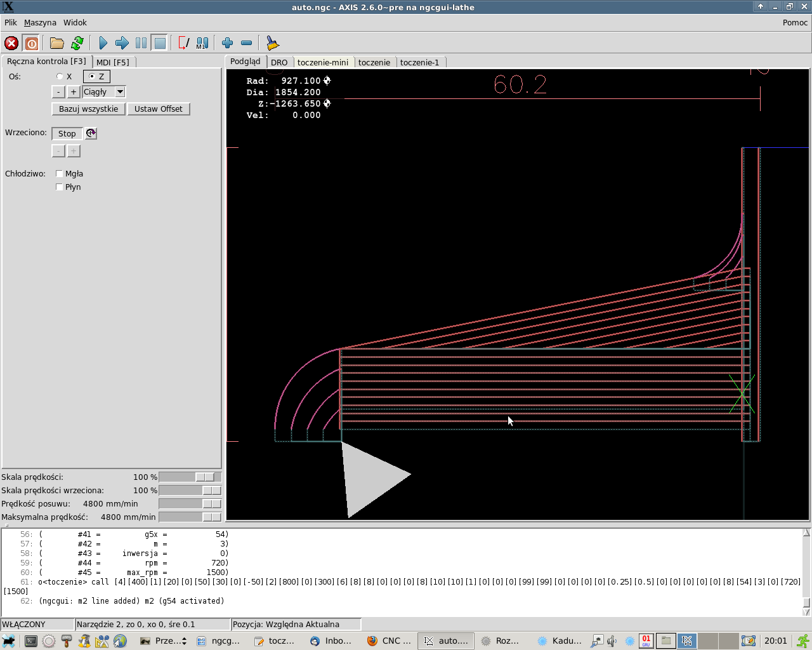Switch to the MDI [F5] tab
Screen dimensions: 812x650
(113, 62)
